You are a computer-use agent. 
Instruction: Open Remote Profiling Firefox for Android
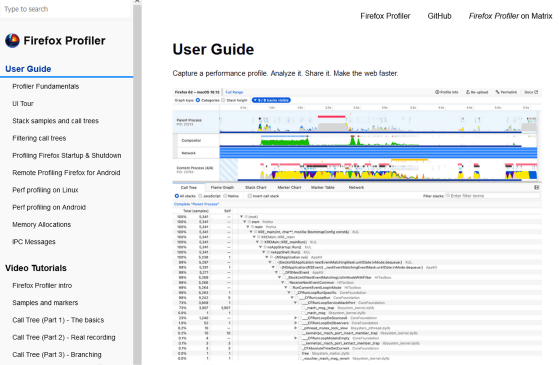[x=66, y=173]
